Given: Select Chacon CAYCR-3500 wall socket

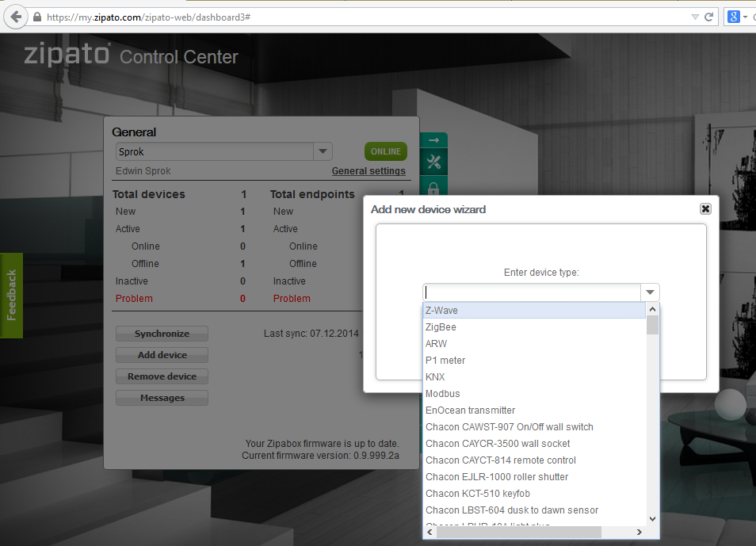Looking at the screenshot, I should (x=534, y=444).
